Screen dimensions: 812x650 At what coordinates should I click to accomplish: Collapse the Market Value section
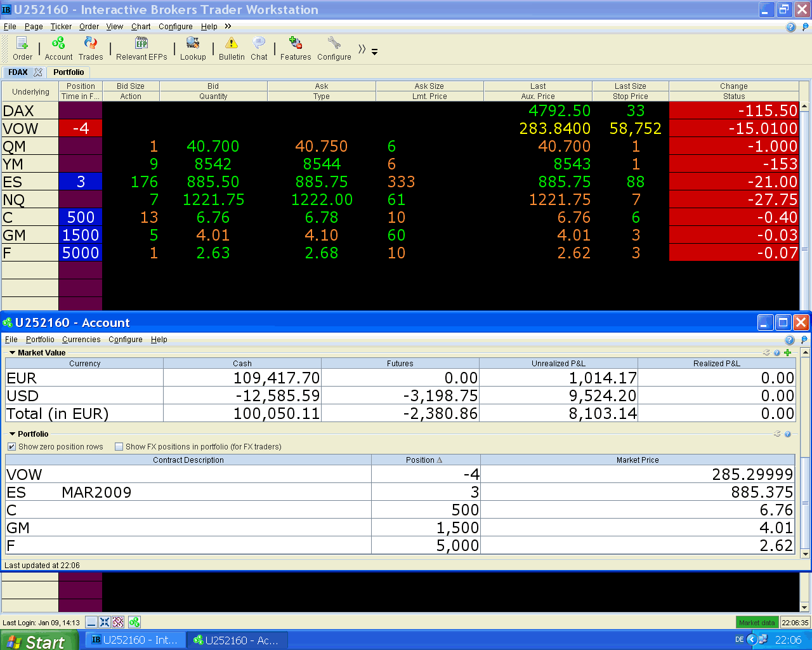coord(12,353)
